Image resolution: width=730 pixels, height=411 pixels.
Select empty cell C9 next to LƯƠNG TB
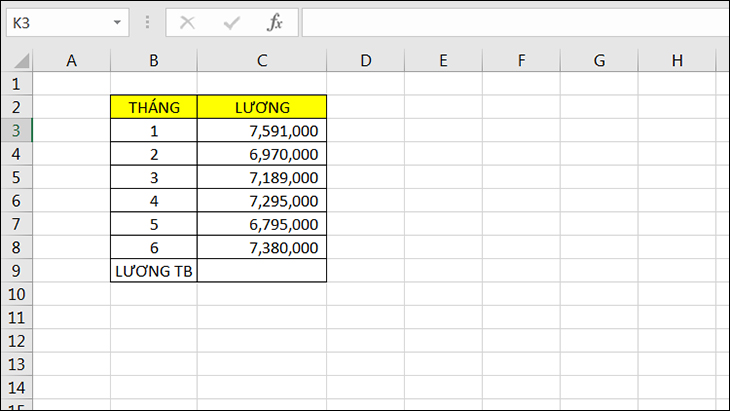coord(262,270)
